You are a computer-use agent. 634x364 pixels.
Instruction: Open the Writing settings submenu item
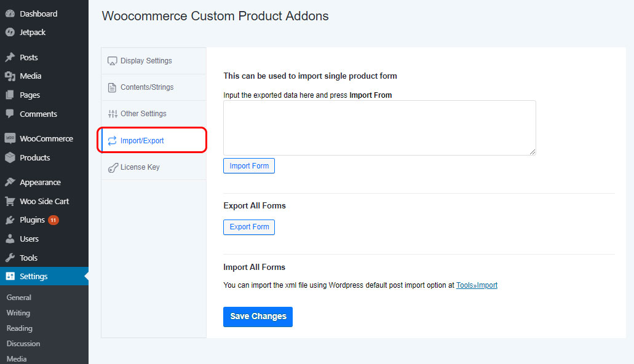18,312
